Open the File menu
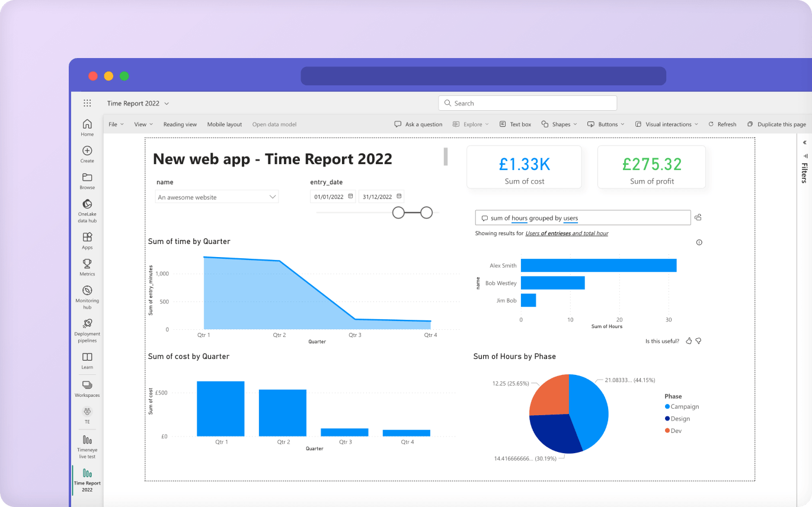This screenshot has width=812, height=507. click(x=116, y=124)
